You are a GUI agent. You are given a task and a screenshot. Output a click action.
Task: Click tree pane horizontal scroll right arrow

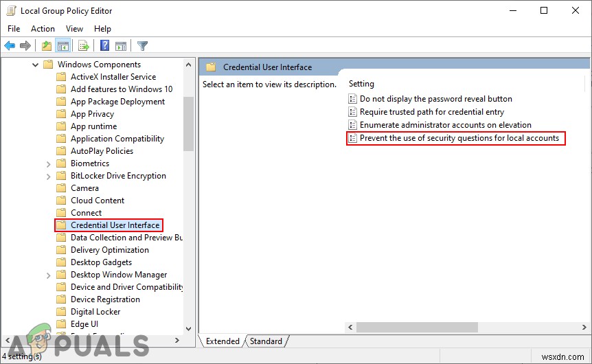pos(177,340)
